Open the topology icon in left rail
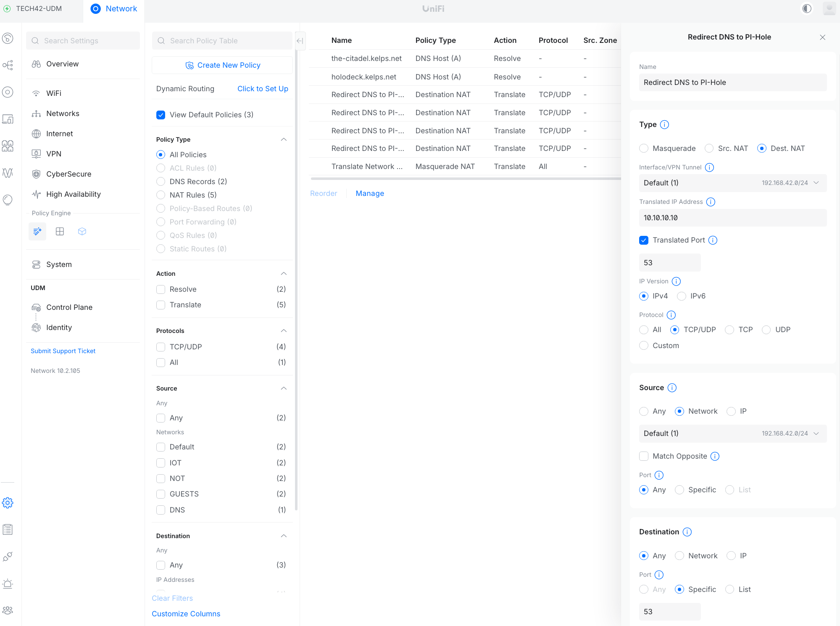This screenshot has height=626, width=840. 8,65
